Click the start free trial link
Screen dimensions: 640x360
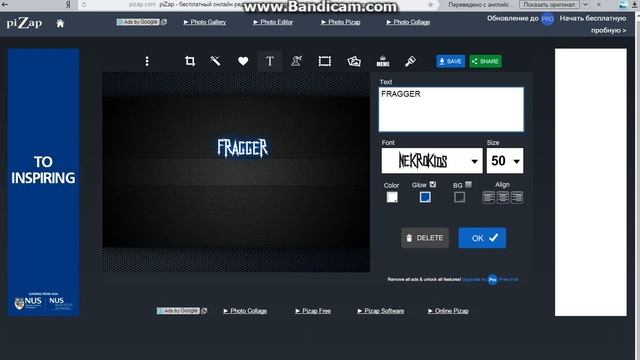(593, 24)
